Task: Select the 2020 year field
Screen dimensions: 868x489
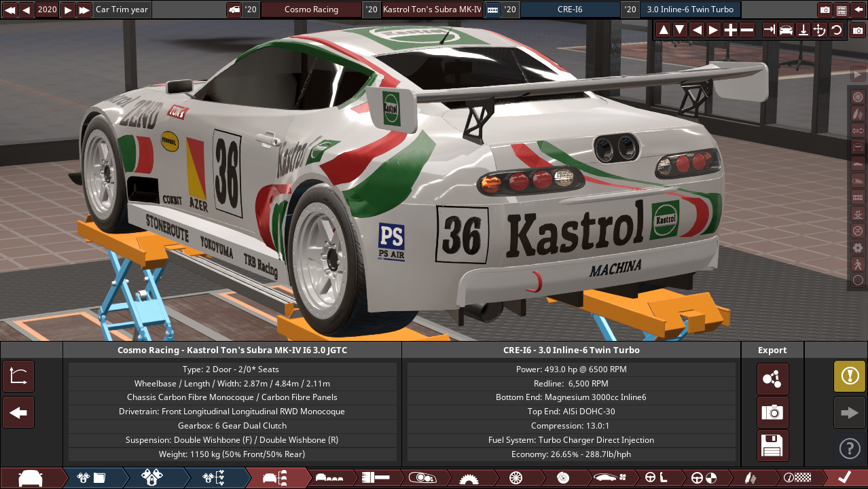Action: coord(47,10)
